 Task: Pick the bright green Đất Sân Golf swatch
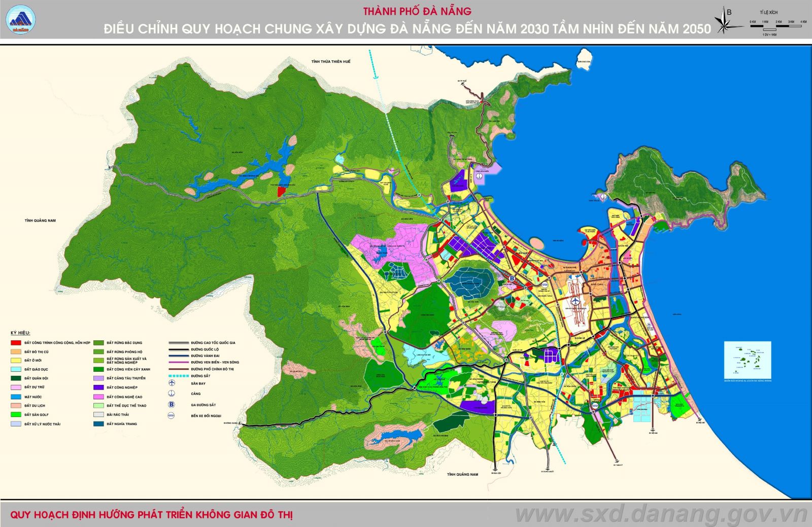click(16, 414)
